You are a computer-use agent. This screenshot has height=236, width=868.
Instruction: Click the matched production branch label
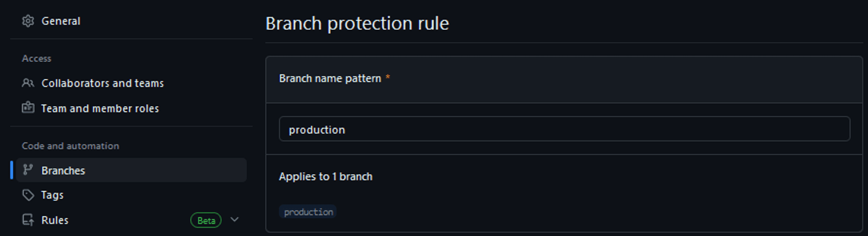[x=308, y=212]
